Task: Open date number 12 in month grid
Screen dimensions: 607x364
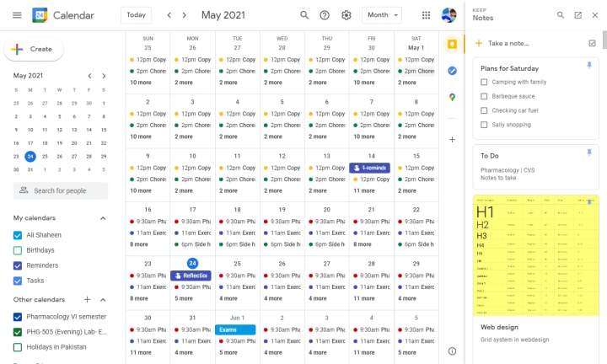Action: tap(282, 156)
